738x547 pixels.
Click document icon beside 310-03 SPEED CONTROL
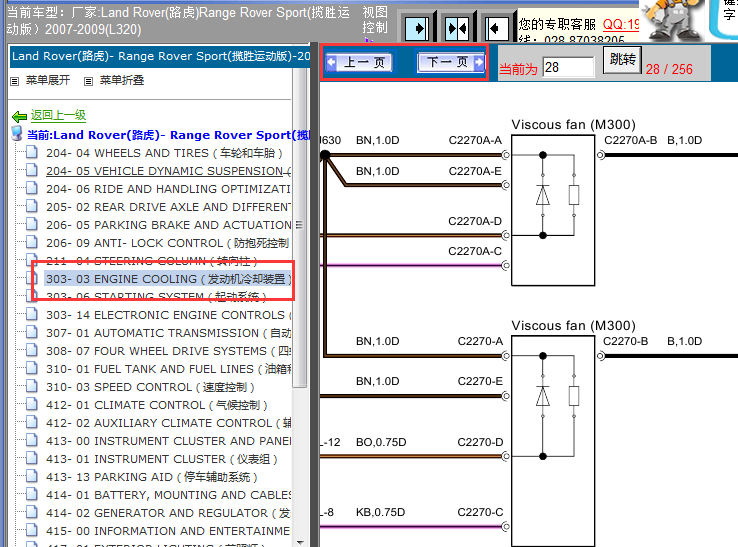[32, 386]
